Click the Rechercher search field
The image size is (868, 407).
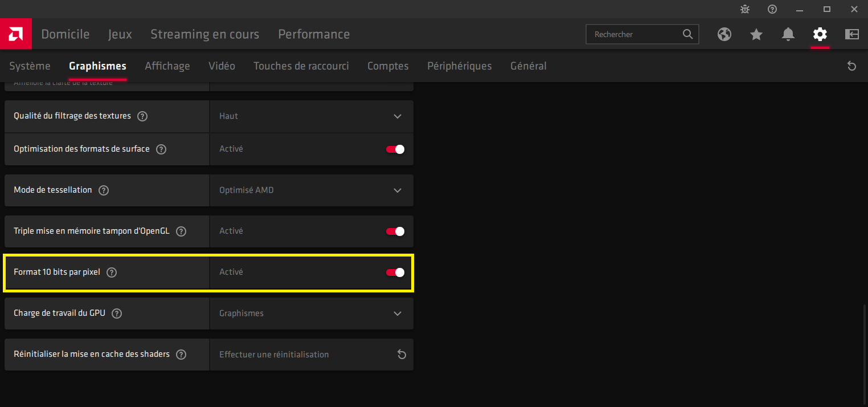point(635,34)
